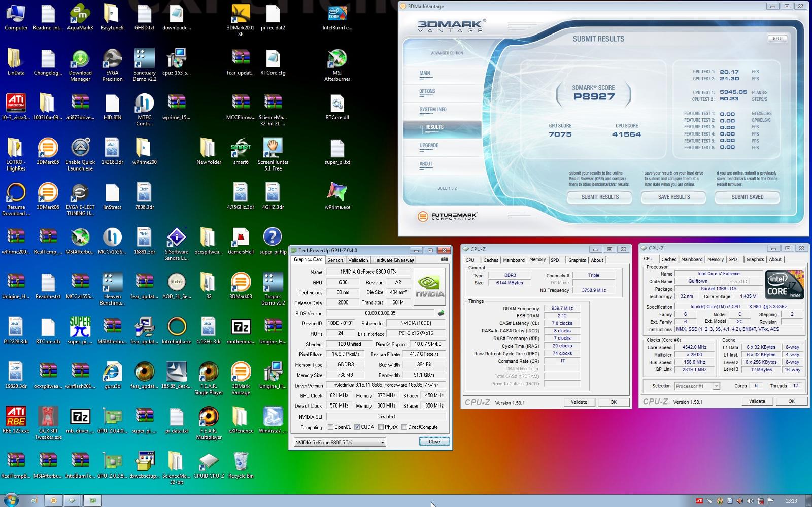Open the 3DMark06 desktop shortcut
Image resolution: width=812 pixels, height=507 pixels.
click(48, 197)
